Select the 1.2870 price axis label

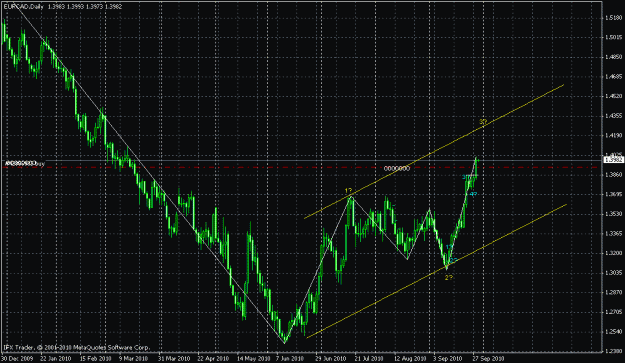pyautogui.click(x=613, y=292)
